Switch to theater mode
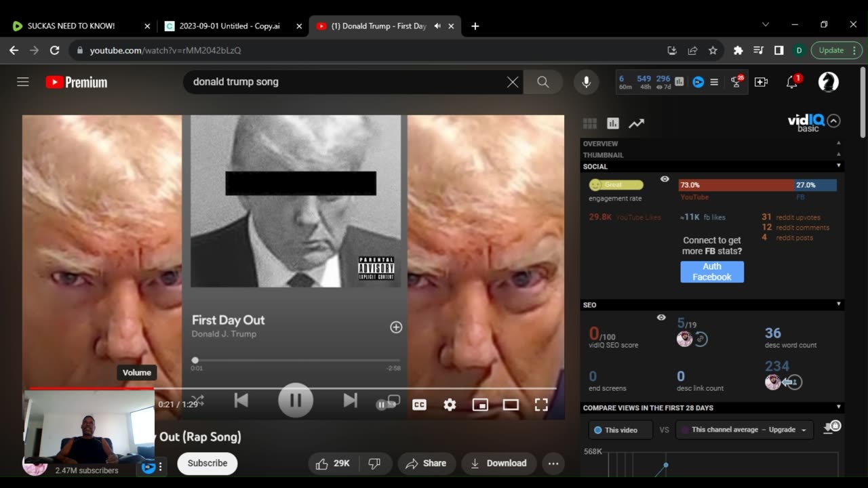868x488 pixels. [511, 405]
